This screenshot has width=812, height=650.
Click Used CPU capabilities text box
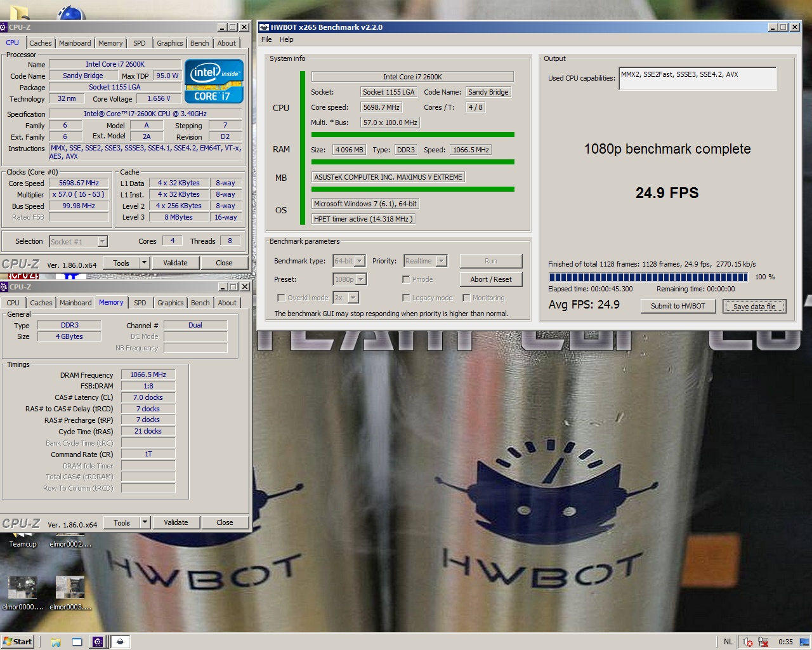coord(698,78)
